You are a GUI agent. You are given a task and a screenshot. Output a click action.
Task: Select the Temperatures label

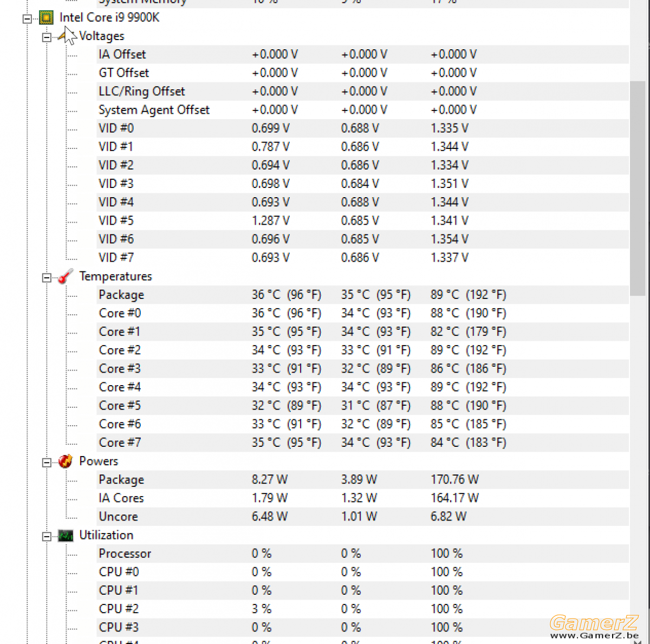(115, 276)
